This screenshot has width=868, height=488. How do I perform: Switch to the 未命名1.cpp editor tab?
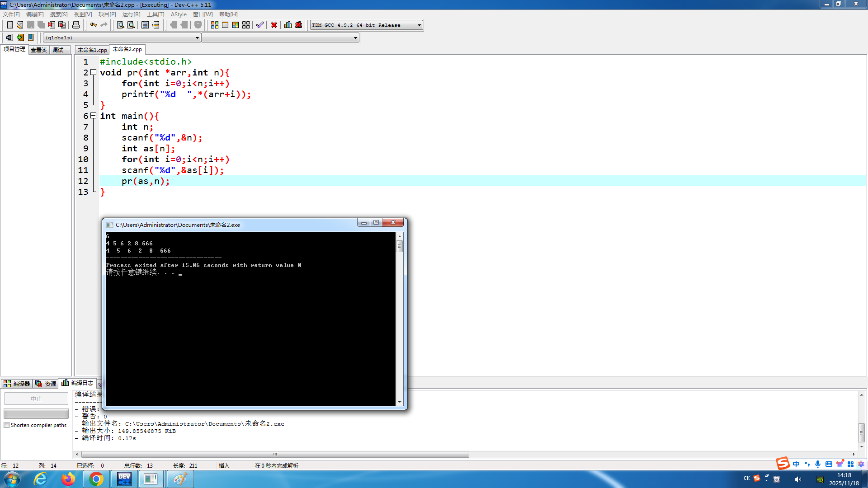click(92, 50)
